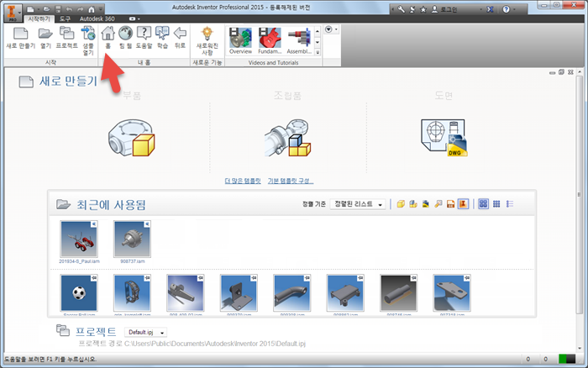Open the ribbon display options dropdown beside tabs
588x368 pixels.
(x=134, y=18)
